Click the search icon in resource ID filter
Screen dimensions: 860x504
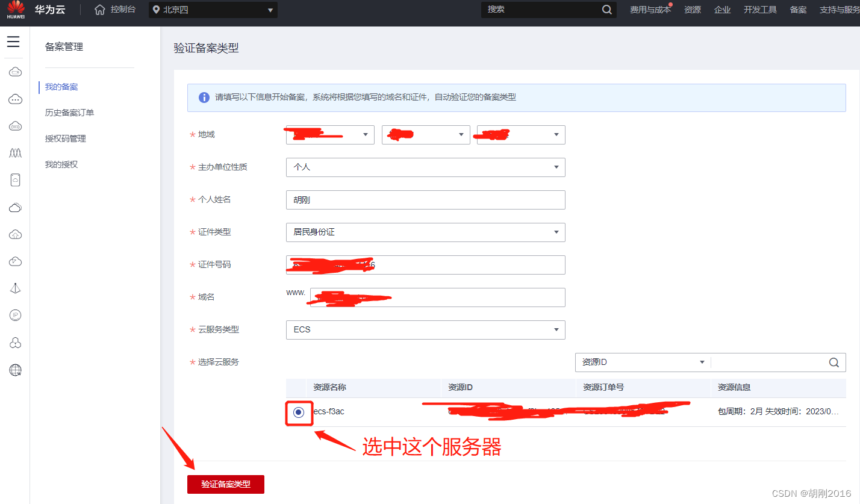pyautogui.click(x=834, y=362)
